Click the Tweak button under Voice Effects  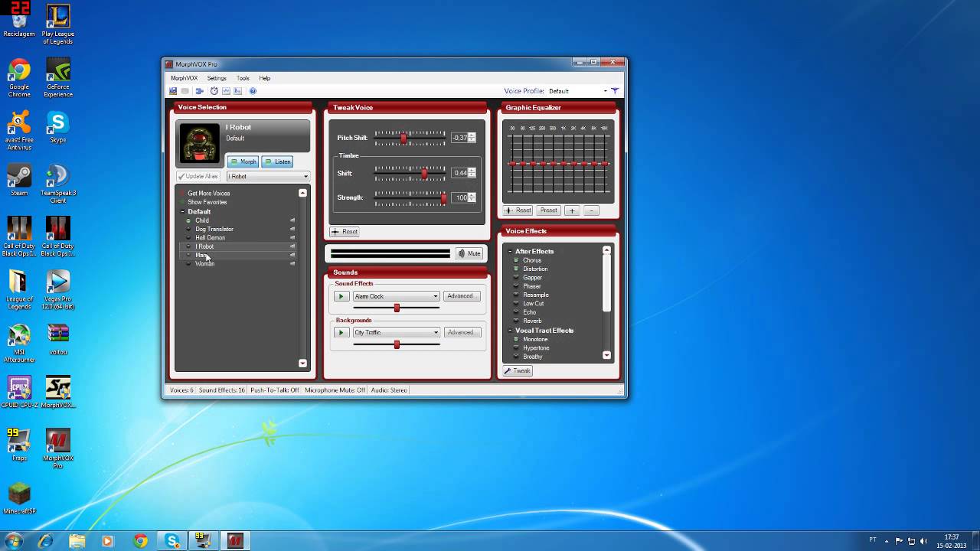pos(518,370)
